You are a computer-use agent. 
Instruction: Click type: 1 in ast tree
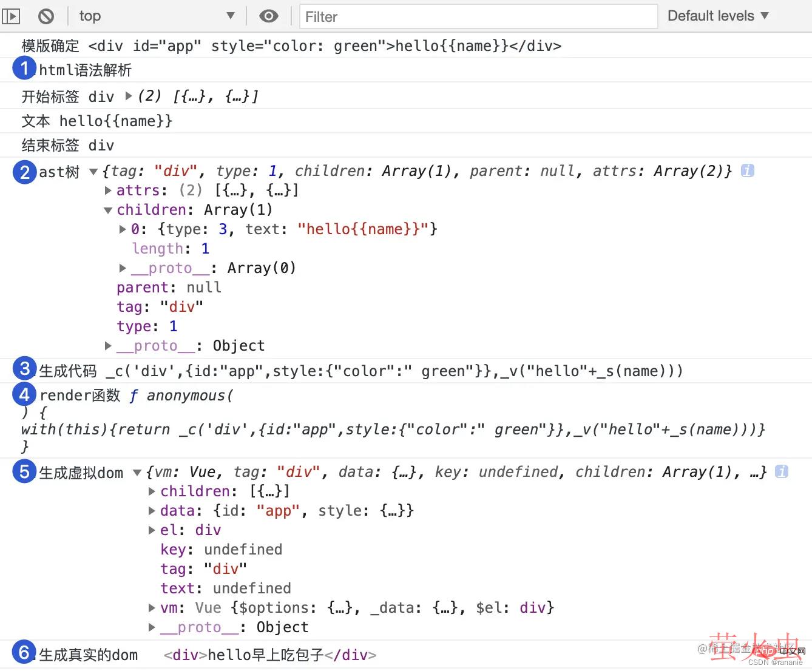pyautogui.click(x=147, y=326)
